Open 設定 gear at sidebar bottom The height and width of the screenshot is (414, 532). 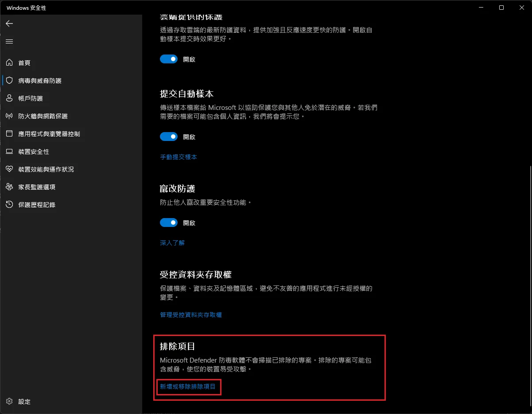coord(9,402)
